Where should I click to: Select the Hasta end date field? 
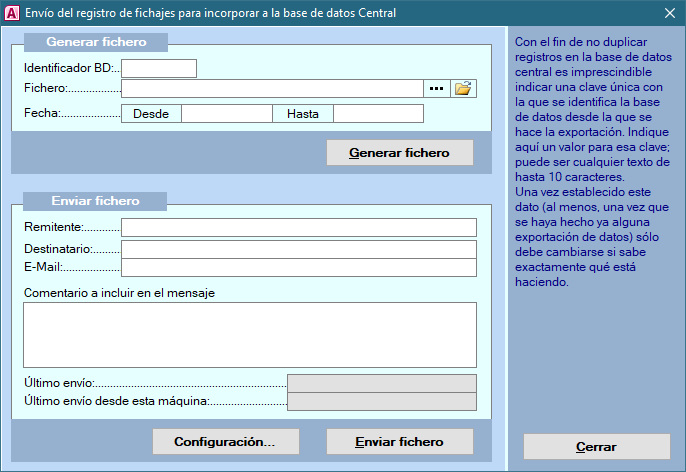[378, 114]
